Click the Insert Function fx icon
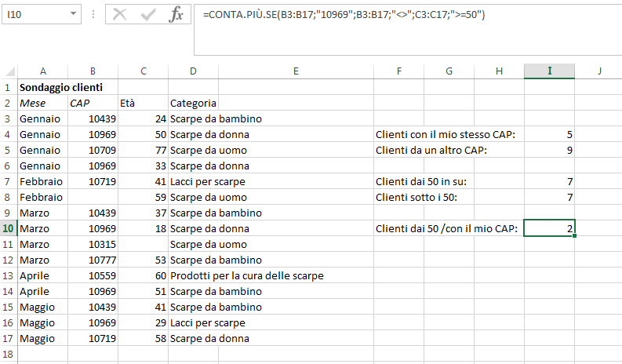The image size is (622, 364). [176, 15]
